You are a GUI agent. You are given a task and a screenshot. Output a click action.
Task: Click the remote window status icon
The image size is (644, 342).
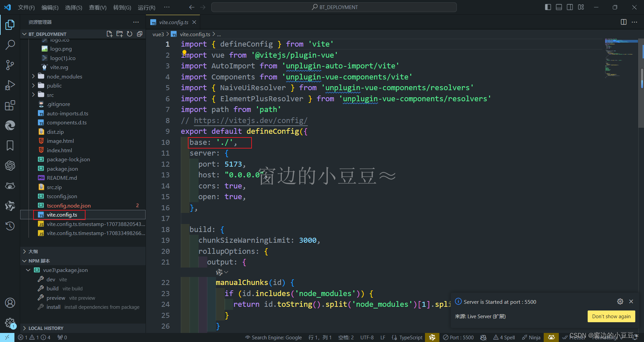click(x=7, y=337)
